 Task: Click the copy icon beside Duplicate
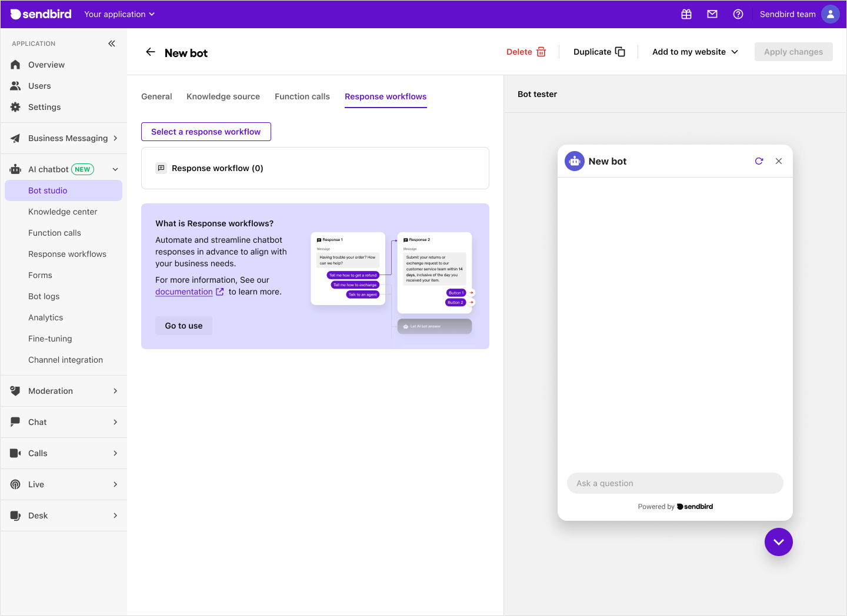pyautogui.click(x=620, y=52)
